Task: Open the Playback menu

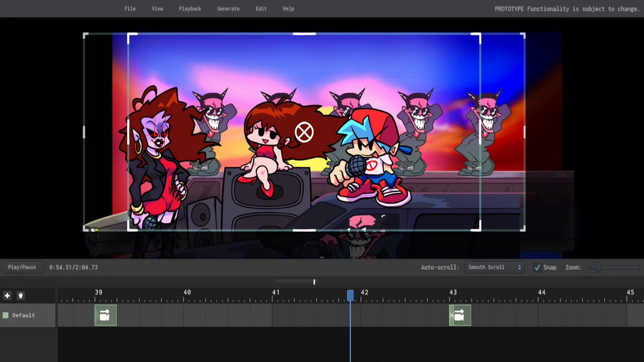Action: pyautogui.click(x=190, y=9)
